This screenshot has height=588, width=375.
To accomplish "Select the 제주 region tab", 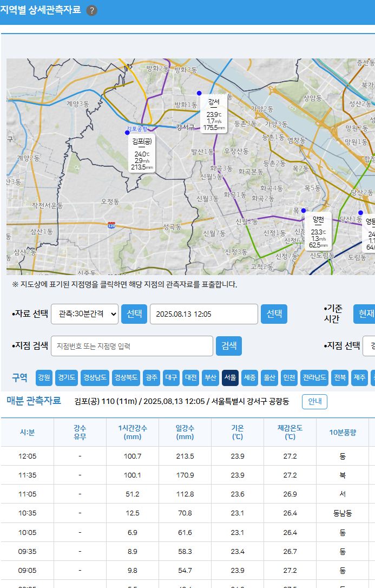I will coord(360,377).
